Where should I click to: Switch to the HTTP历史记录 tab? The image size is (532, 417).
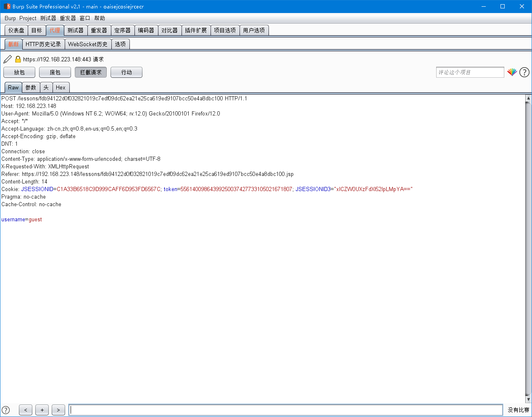tap(43, 44)
